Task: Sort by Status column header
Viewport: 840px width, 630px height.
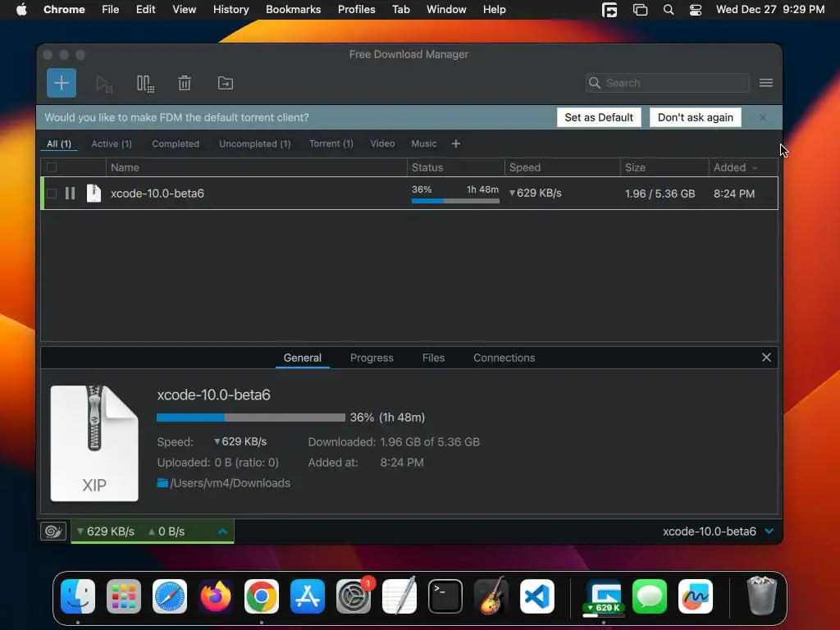Action: click(x=455, y=167)
